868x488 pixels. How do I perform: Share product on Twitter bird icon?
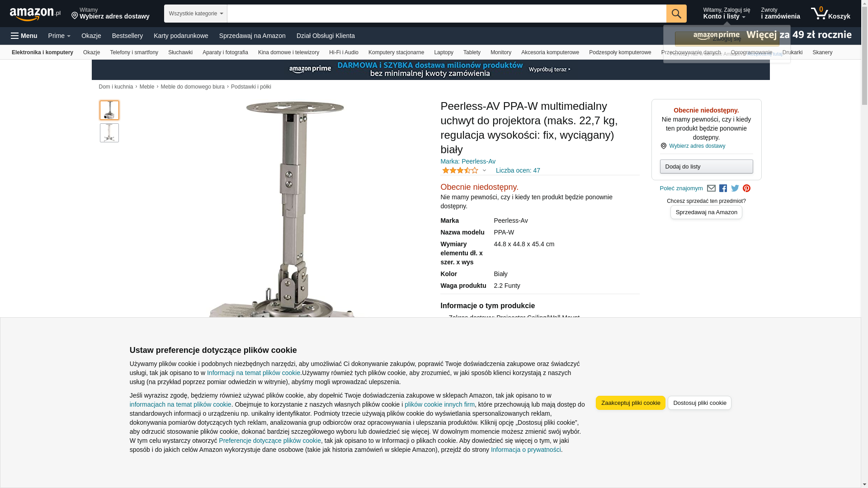coord(735,188)
